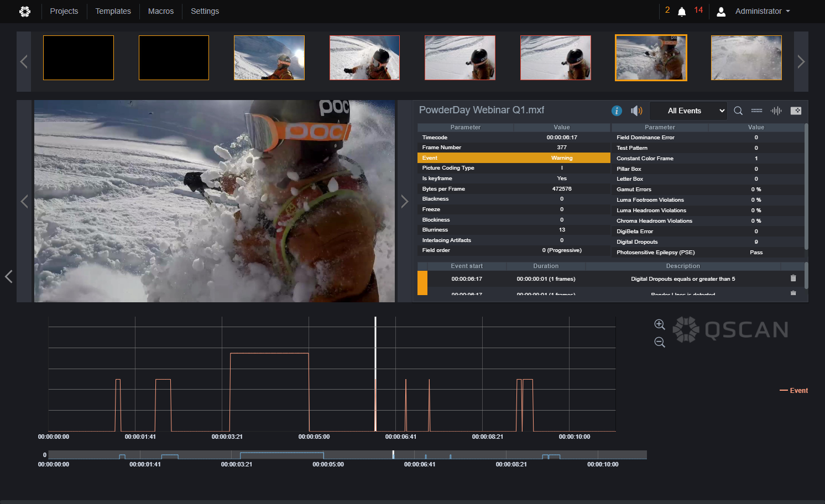Click the rightmost thumbnail panel toolbar icon
Screen dimensions: 825x504
[x=796, y=111]
